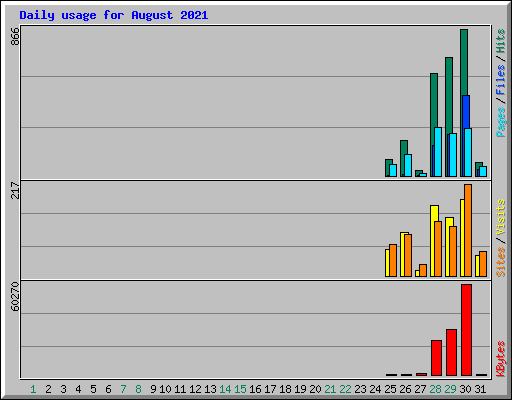Select the cyan Pages bar for day 28
Screen dimensions: 512x400
(x=438, y=152)
